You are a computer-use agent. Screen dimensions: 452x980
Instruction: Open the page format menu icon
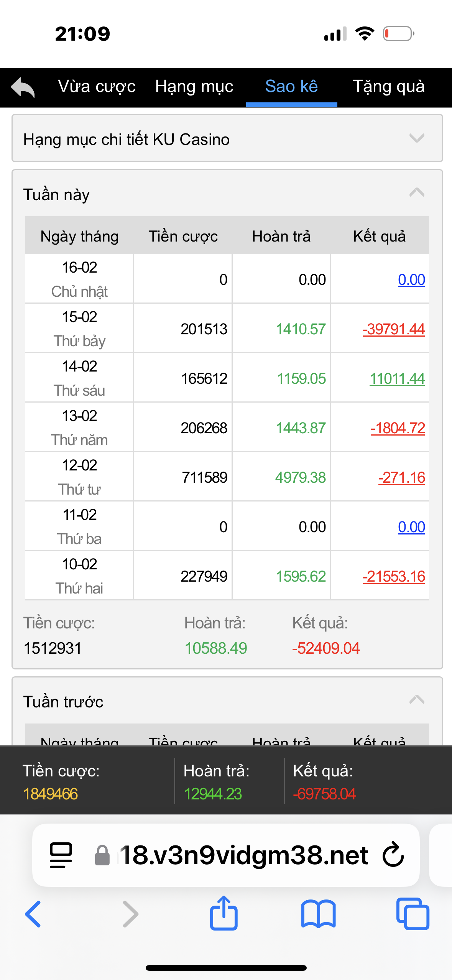(61, 855)
